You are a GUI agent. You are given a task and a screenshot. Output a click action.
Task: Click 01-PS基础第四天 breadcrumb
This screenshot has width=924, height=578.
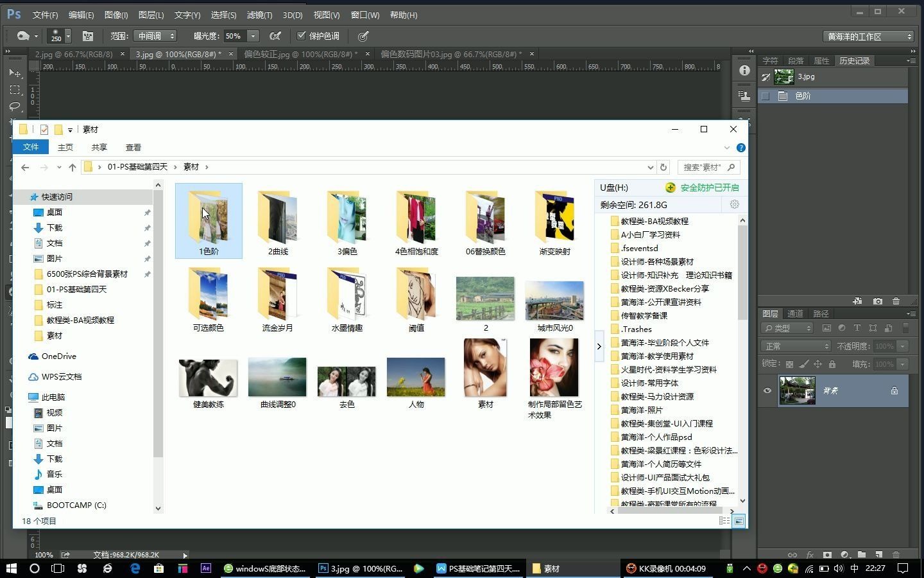[137, 167]
